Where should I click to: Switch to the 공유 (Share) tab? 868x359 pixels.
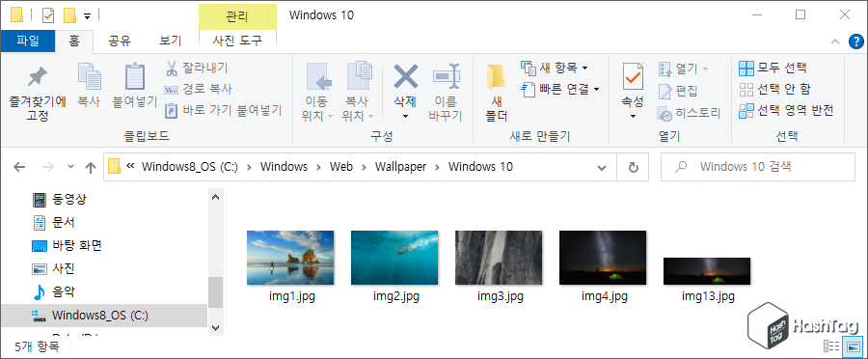coord(119,41)
